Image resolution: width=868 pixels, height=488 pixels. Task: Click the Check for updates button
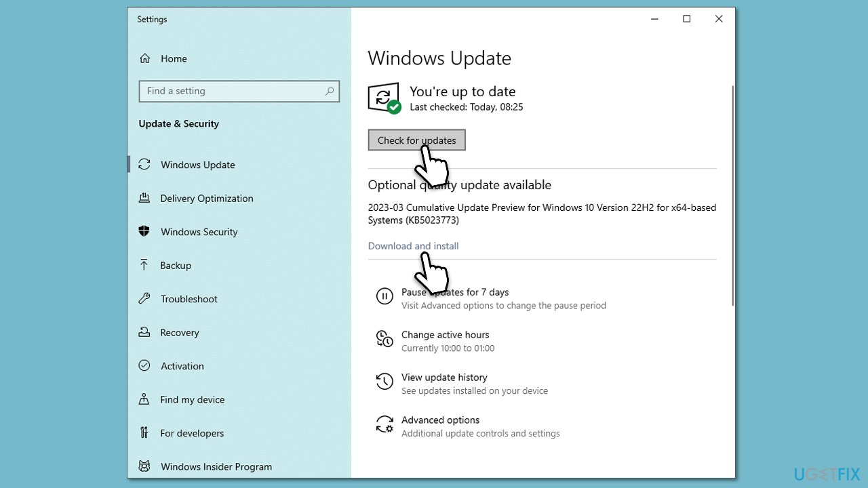click(416, 140)
